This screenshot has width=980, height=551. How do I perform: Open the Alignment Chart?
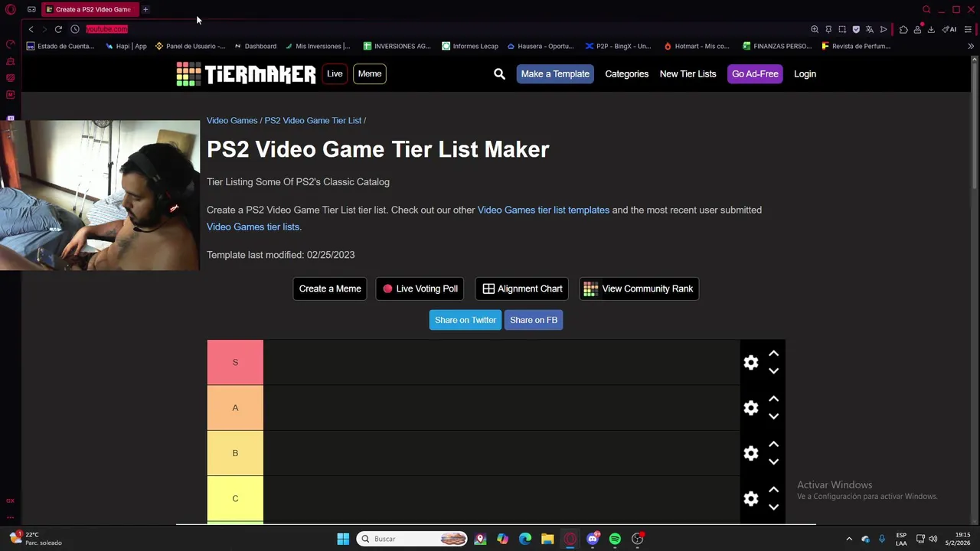(522, 289)
